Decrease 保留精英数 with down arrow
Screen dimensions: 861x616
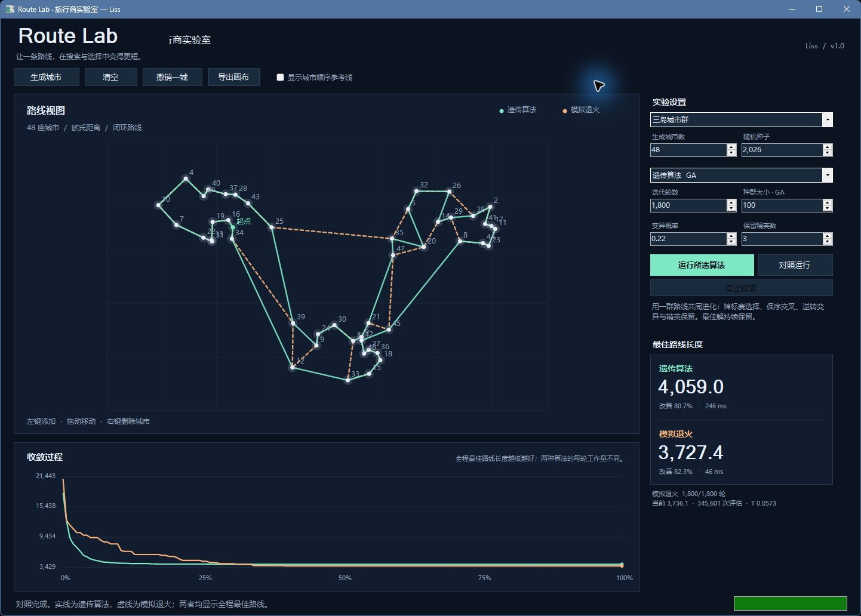[827, 242]
